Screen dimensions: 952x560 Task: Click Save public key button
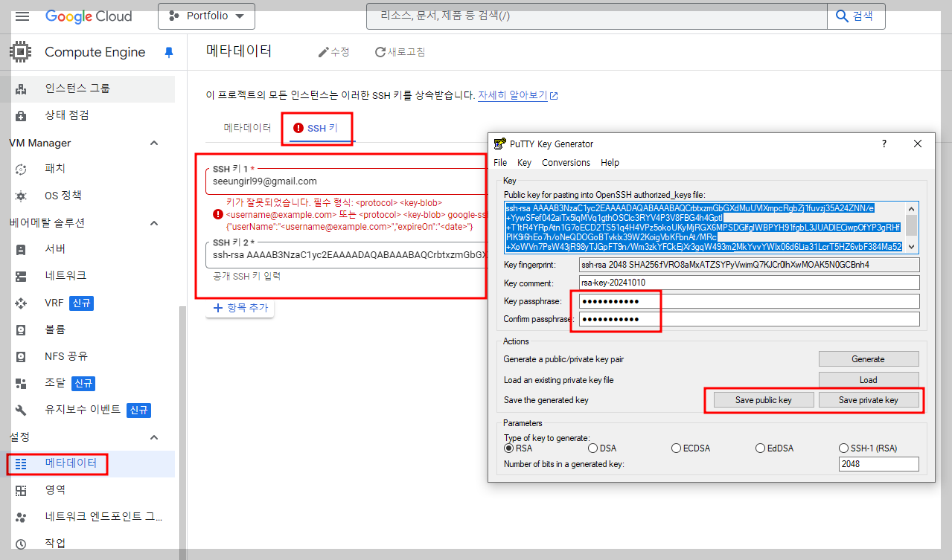[x=763, y=400]
